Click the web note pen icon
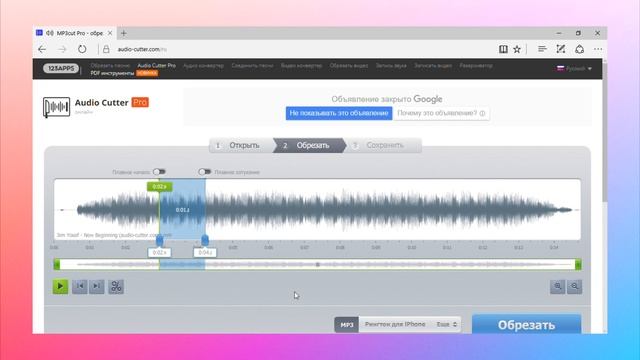Image resolution: width=640 pixels, height=360 pixels. 561,49
